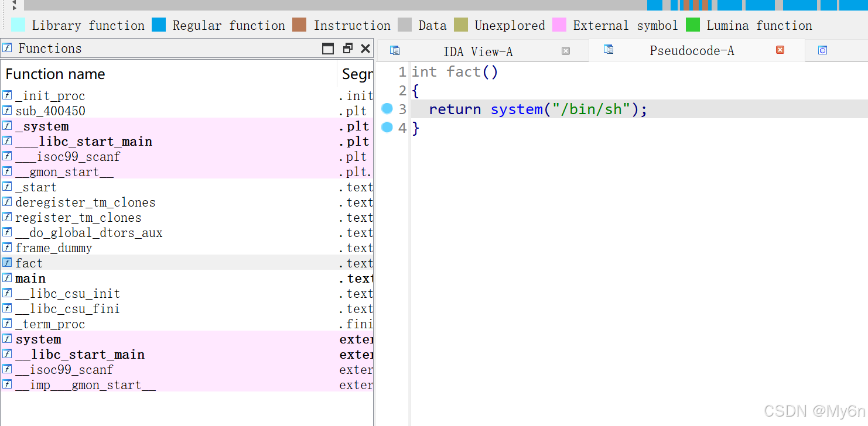Click the return keyword on line 3
The height and width of the screenshot is (426, 868).
(x=455, y=109)
